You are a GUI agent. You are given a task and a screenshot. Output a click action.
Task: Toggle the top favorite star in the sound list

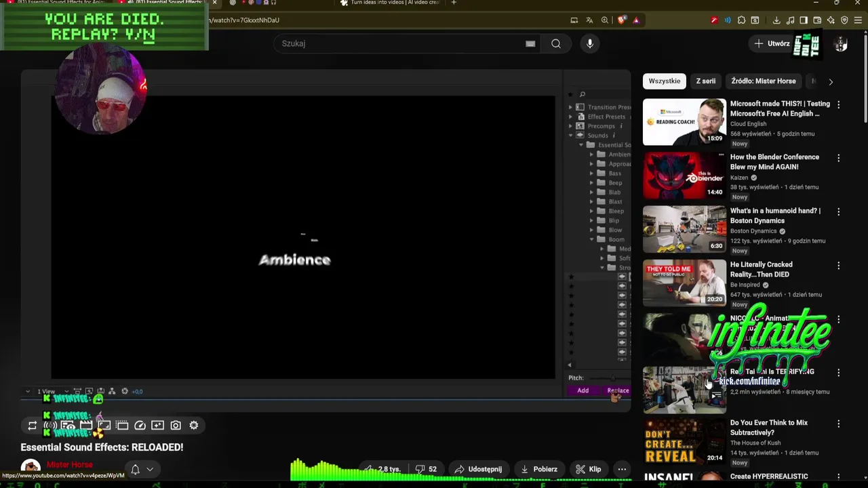coord(571,277)
